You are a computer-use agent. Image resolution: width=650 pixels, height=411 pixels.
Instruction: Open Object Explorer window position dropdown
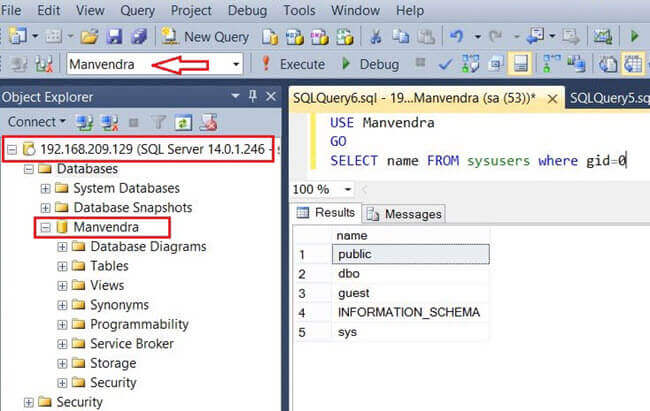tap(235, 97)
